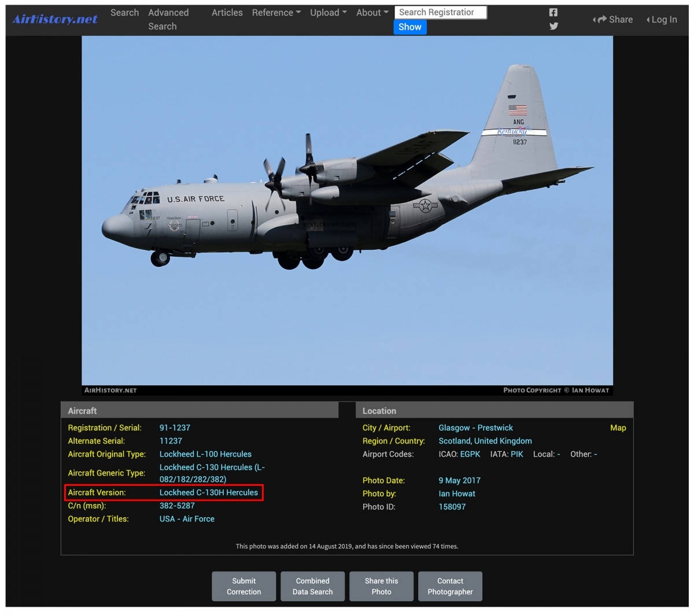This screenshot has width=694, height=616.
Task: Go to the Advanced Search page
Action: pos(168,19)
